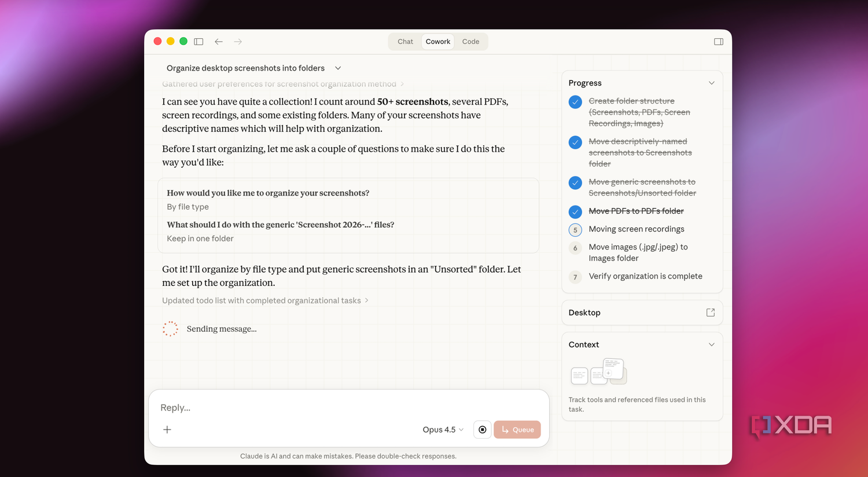Stop the response with stop button

[483, 430]
